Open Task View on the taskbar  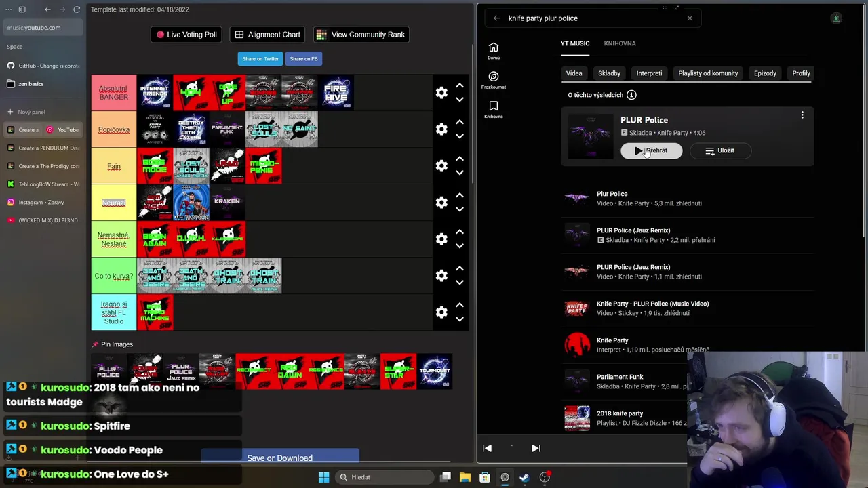coord(446,477)
